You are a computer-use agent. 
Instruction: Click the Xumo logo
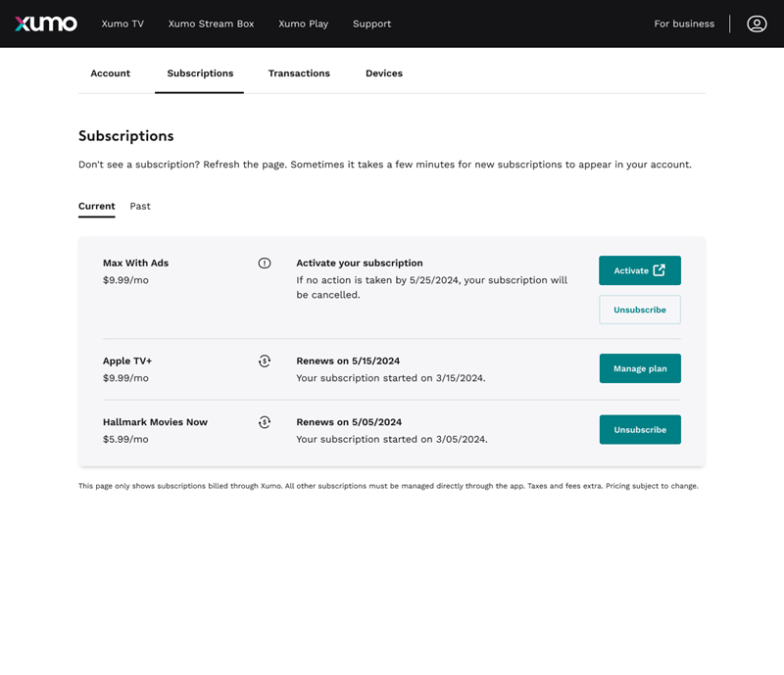(44, 24)
